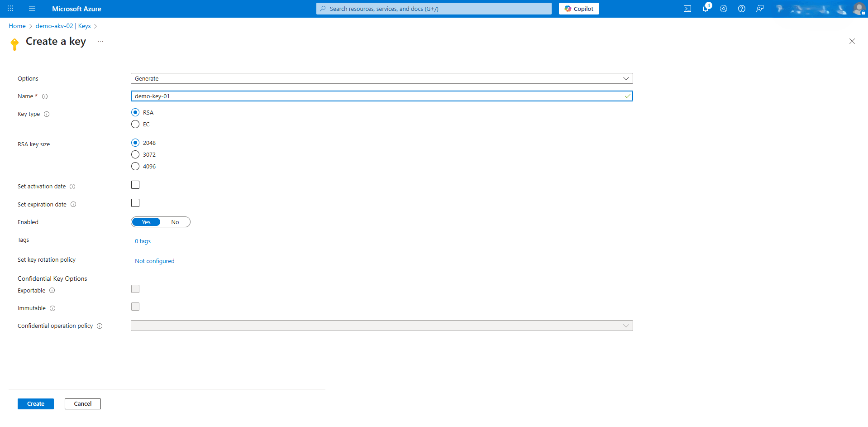Open the portal app launcher grid
The height and width of the screenshot is (427, 868).
[x=10, y=9]
